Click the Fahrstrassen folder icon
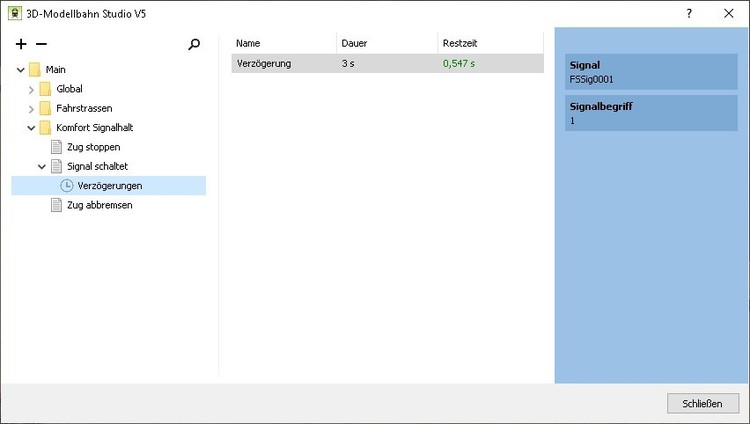Viewport: 750px width, 424px height. [x=45, y=109]
